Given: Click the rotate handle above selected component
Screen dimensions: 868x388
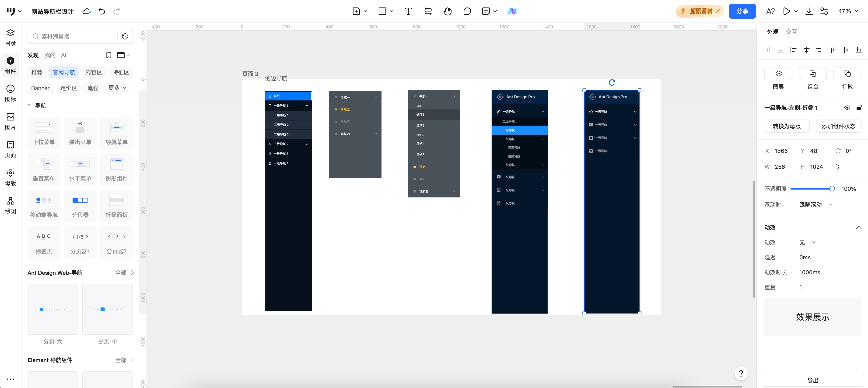Looking at the screenshot, I should click(612, 82).
